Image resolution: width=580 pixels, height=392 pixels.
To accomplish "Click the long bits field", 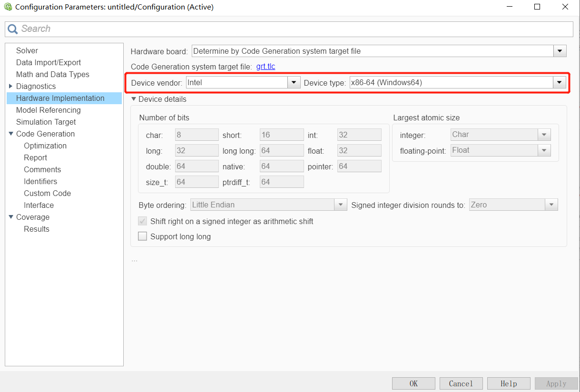I will point(197,150).
